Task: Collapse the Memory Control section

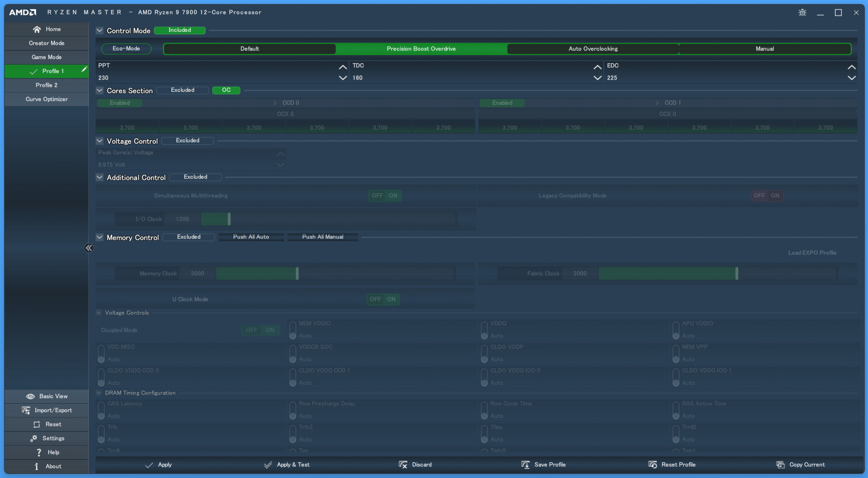Action: [100, 237]
